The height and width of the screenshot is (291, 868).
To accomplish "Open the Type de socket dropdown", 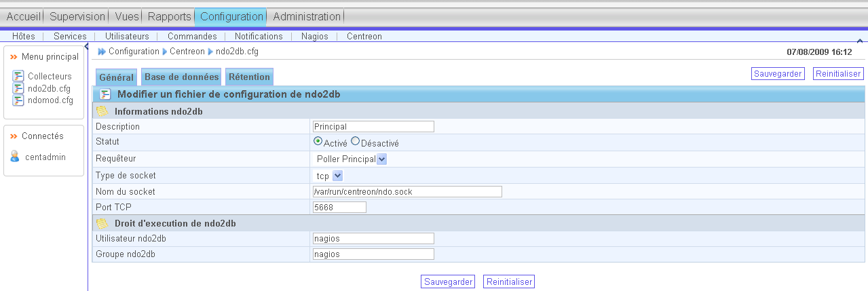I will [337, 176].
